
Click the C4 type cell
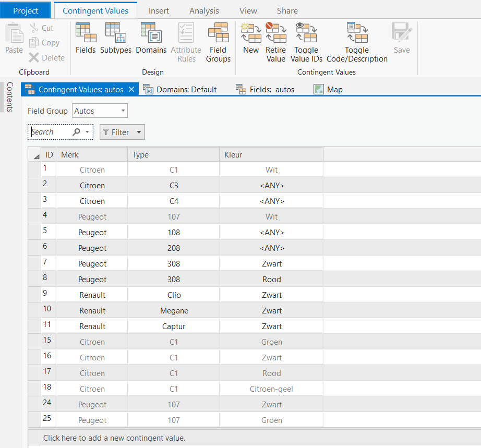click(174, 201)
